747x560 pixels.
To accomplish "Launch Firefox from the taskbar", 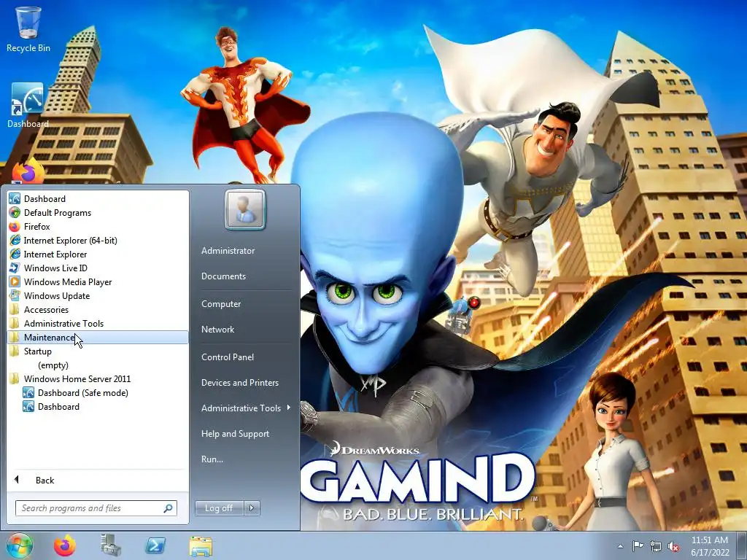I will (x=65, y=545).
